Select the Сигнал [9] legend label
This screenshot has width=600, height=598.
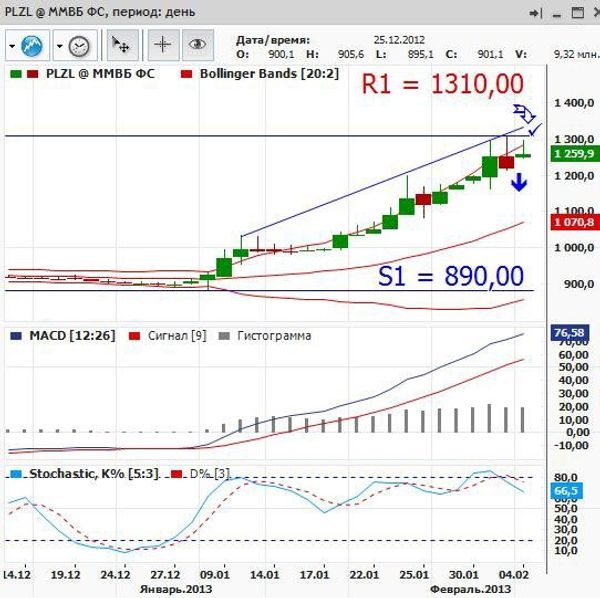coord(177,336)
